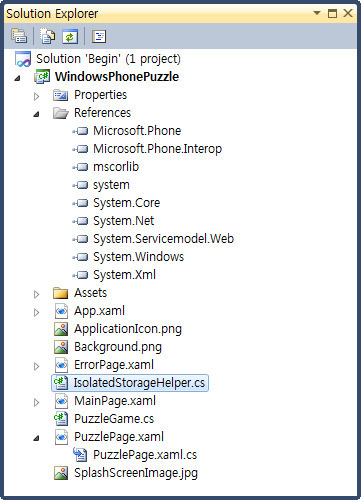
Task: Collapse the References folder node
Action: [x=36, y=114]
